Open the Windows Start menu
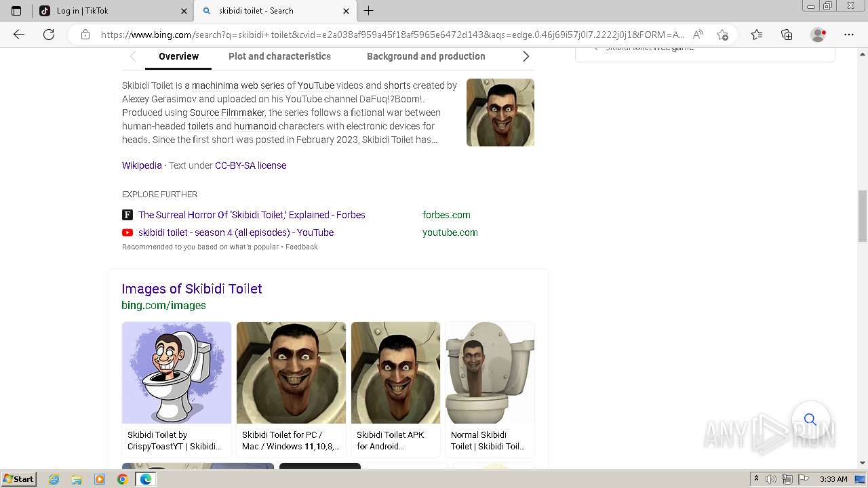The width and height of the screenshot is (868, 488). click(19, 479)
